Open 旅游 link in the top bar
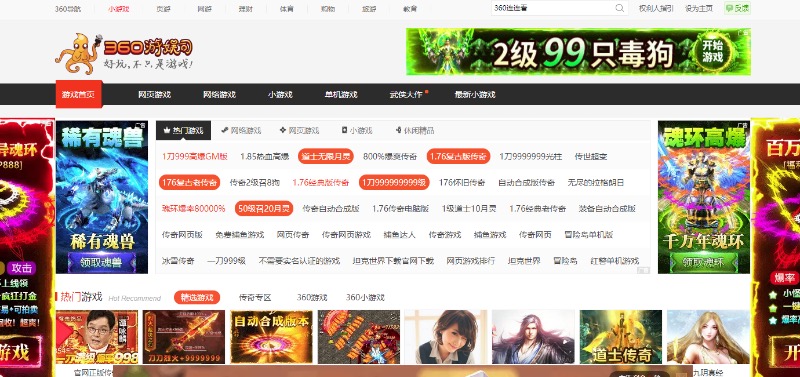This screenshot has width=800, height=377. (368, 9)
